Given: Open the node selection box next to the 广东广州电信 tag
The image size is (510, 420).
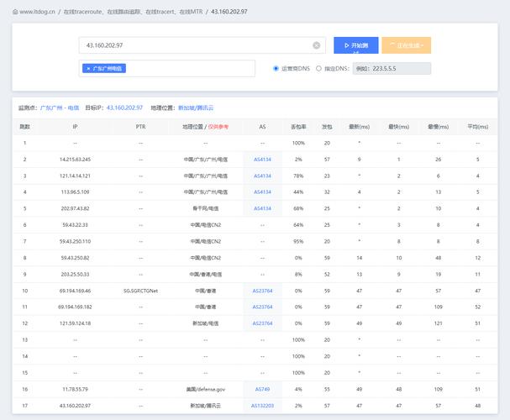Looking at the screenshot, I should pyautogui.click(x=190, y=69).
